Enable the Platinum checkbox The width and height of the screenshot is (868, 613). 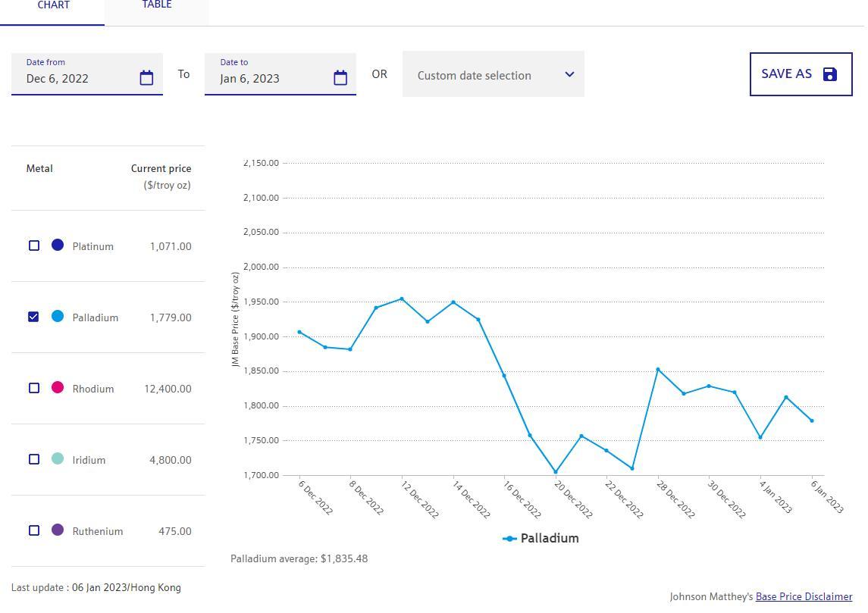pos(34,246)
